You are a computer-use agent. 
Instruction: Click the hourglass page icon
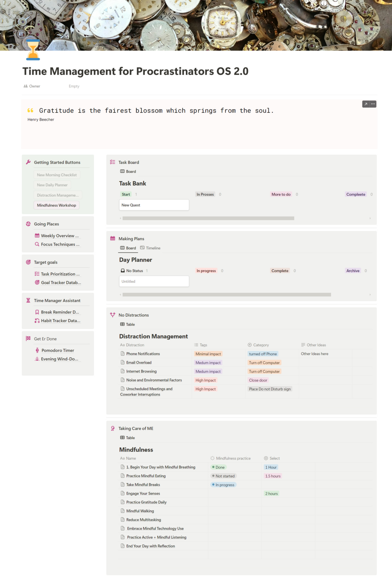(33, 50)
